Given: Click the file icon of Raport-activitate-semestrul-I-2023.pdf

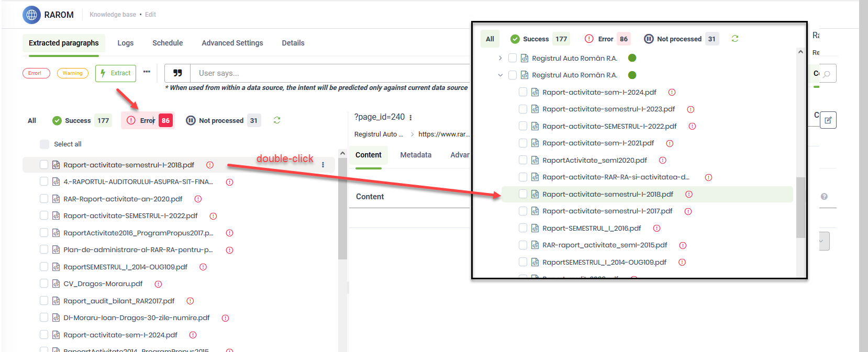Looking at the screenshot, I should click(x=535, y=109).
